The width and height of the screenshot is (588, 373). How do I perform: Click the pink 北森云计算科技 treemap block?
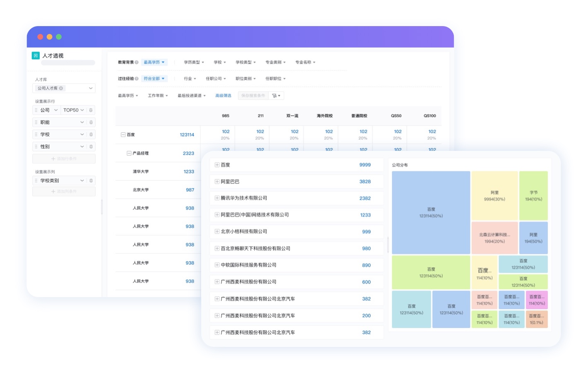point(494,238)
